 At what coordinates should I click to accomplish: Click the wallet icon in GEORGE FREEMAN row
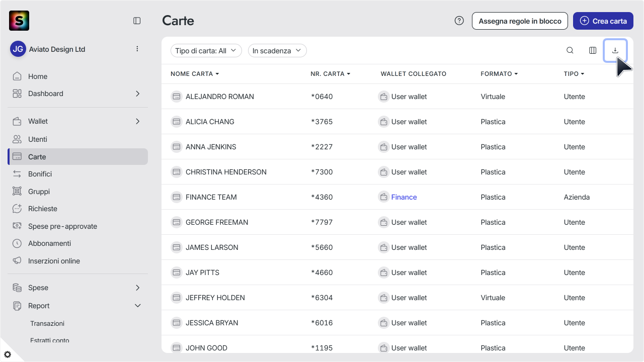(383, 222)
